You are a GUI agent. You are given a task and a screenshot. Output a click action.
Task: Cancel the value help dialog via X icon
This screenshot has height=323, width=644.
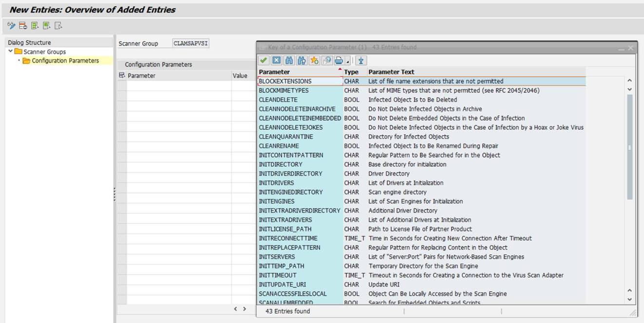276,60
